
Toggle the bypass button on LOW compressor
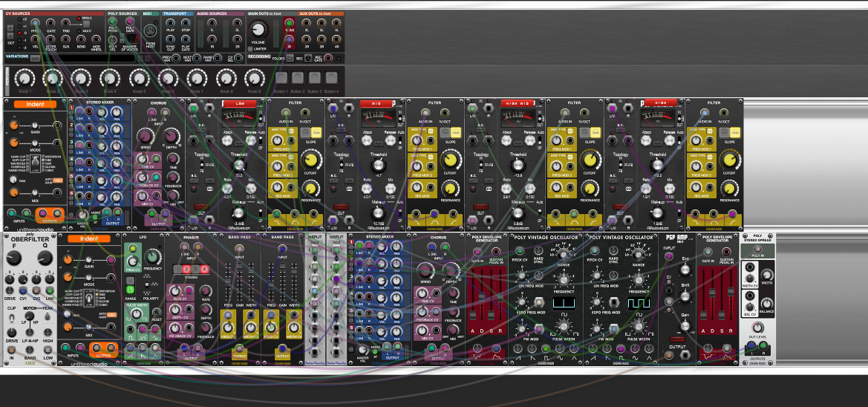(201, 206)
